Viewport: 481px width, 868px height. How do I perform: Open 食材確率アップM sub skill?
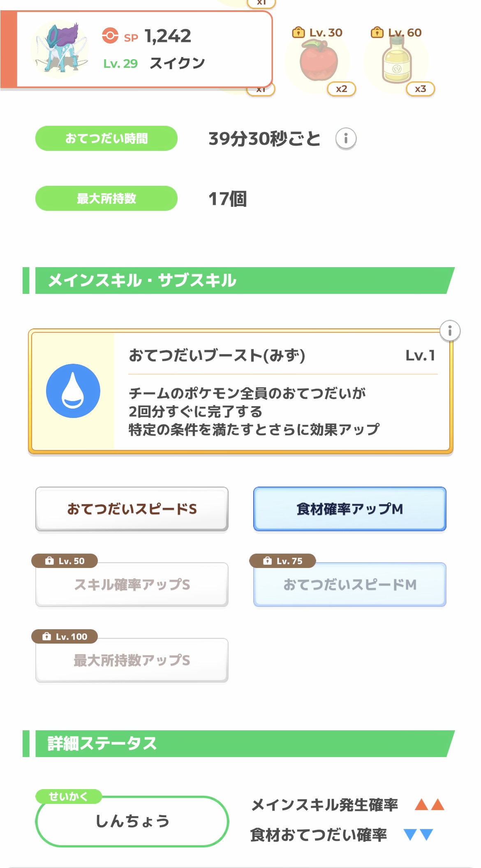click(x=349, y=509)
